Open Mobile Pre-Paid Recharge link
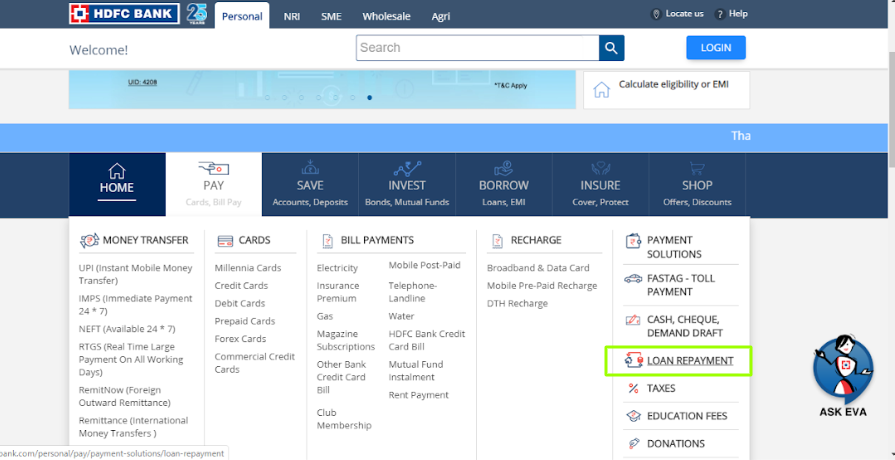Screen dimensions: 895x460 (x=542, y=286)
